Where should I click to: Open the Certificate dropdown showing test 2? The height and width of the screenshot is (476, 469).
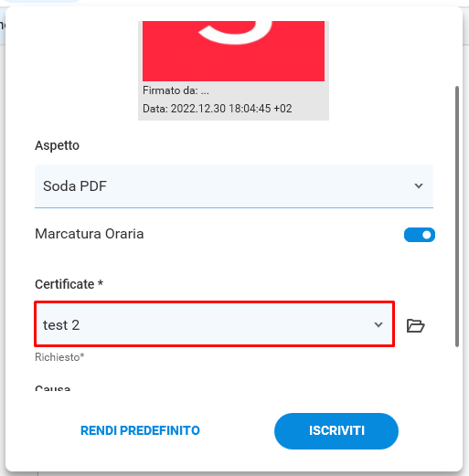pyautogui.click(x=214, y=324)
